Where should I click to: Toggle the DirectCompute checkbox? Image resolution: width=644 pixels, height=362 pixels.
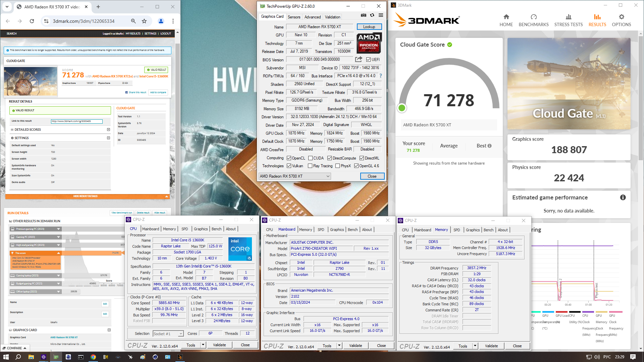[329, 158]
